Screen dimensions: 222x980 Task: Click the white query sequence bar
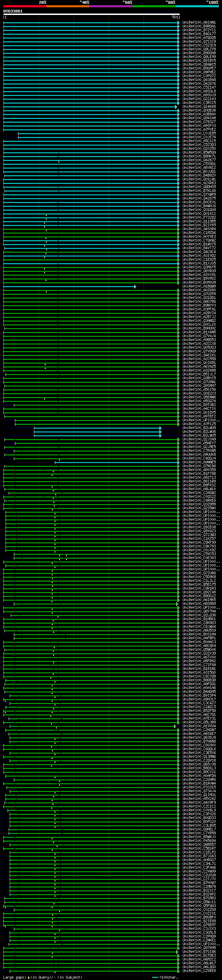(x=91, y=14)
